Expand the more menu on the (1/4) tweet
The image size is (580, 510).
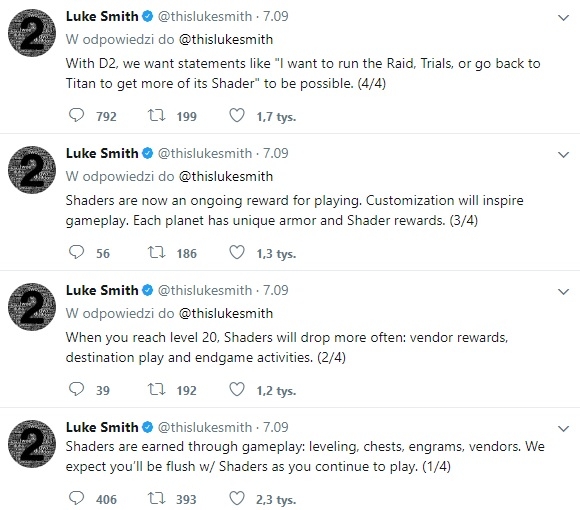[563, 428]
